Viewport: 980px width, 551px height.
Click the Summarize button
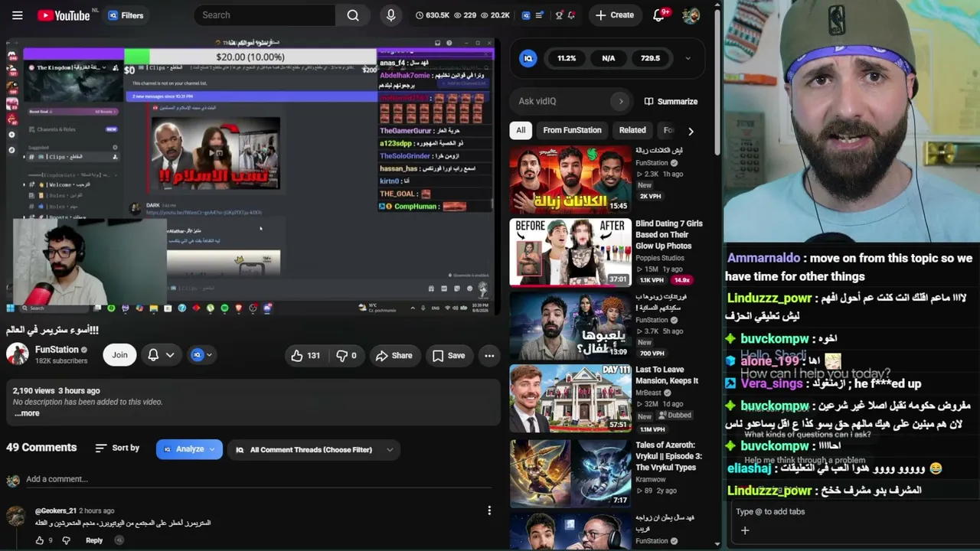click(x=671, y=101)
